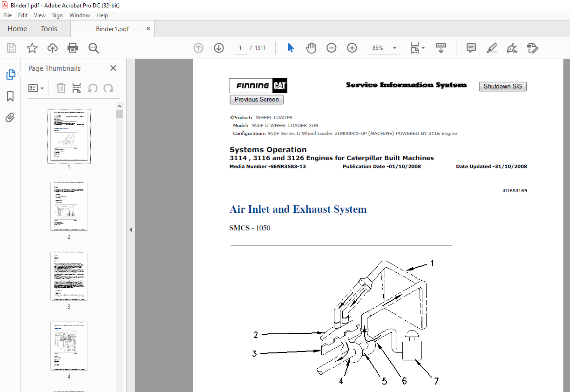Open the Sign document pen tool
The height and width of the screenshot is (392, 570).
point(512,48)
